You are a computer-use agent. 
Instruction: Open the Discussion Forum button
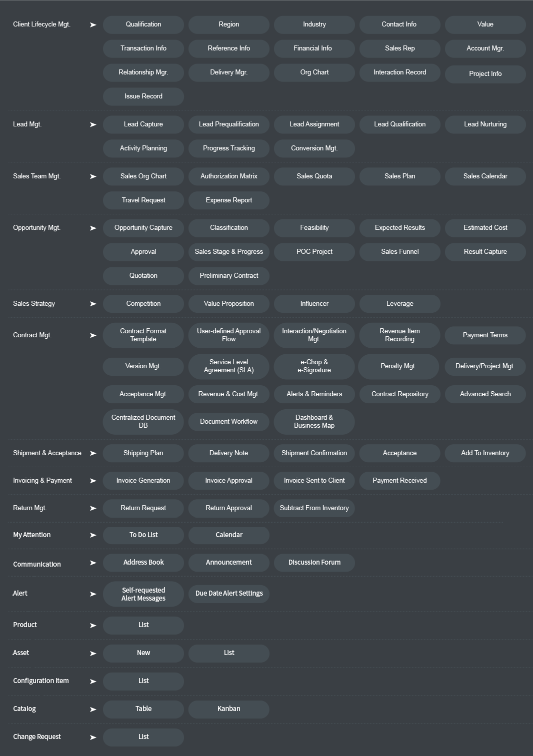(x=314, y=563)
